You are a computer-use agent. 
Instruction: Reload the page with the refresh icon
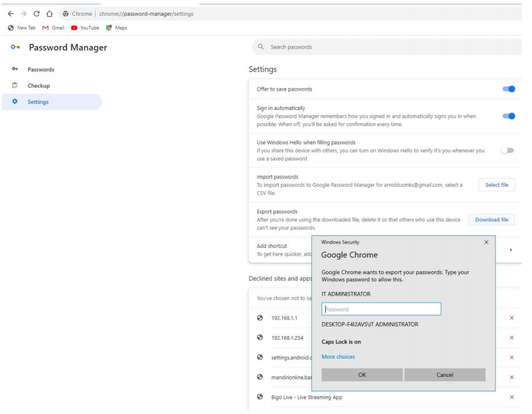[36, 14]
